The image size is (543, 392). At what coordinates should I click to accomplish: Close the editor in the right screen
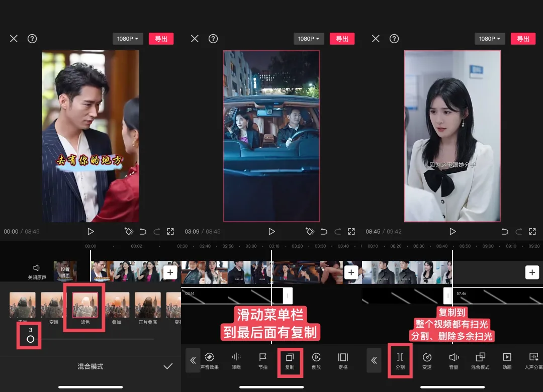click(376, 39)
